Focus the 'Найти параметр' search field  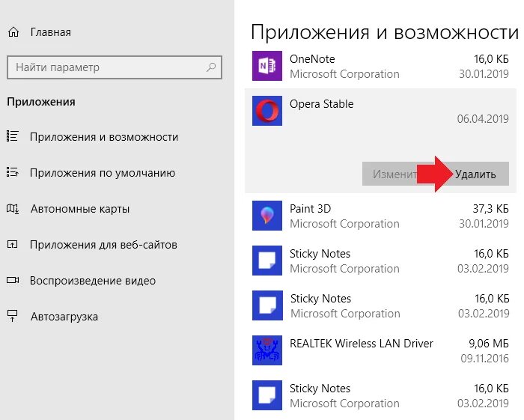[115, 67]
